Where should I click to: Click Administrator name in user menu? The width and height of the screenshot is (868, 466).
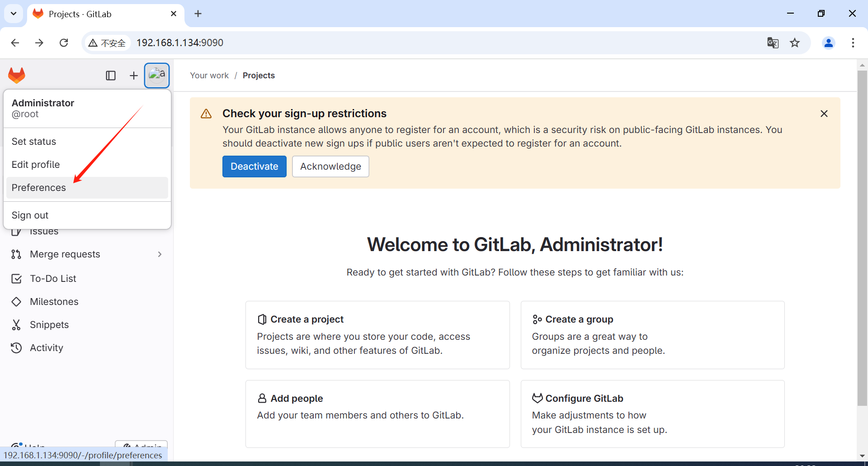tap(43, 103)
